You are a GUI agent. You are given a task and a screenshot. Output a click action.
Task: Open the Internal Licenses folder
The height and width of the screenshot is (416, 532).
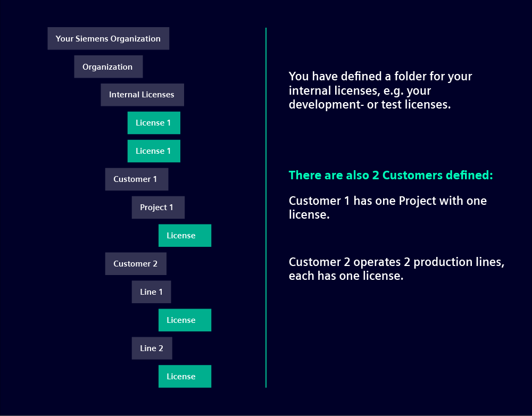142,95
